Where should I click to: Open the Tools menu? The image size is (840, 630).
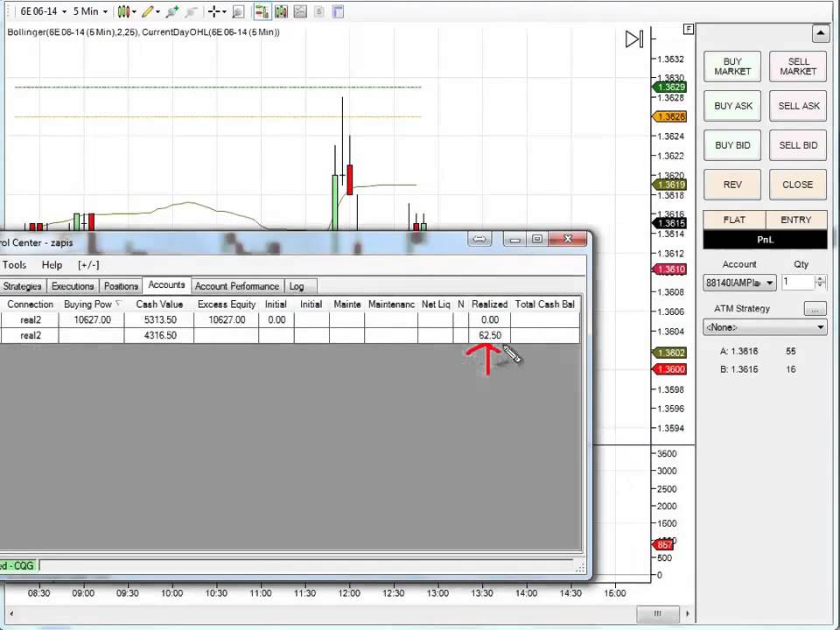click(15, 264)
